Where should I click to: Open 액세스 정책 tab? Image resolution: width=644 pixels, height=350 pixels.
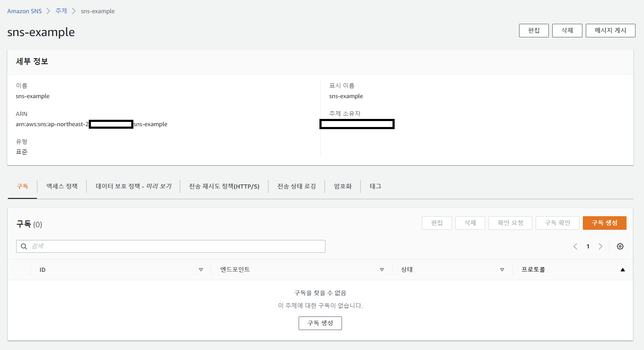click(62, 186)
